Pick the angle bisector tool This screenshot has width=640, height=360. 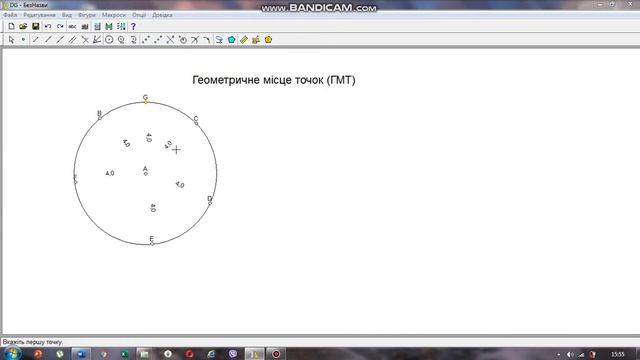point(97,40)
